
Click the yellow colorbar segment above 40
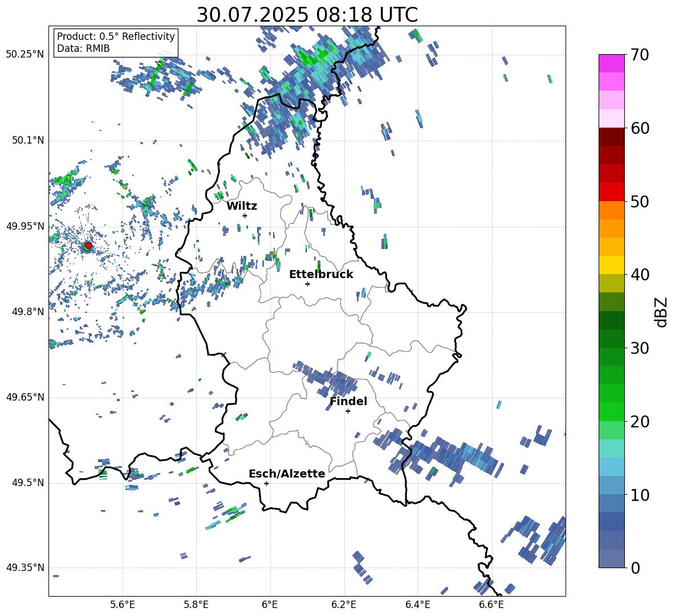click(x=611, y=265)
